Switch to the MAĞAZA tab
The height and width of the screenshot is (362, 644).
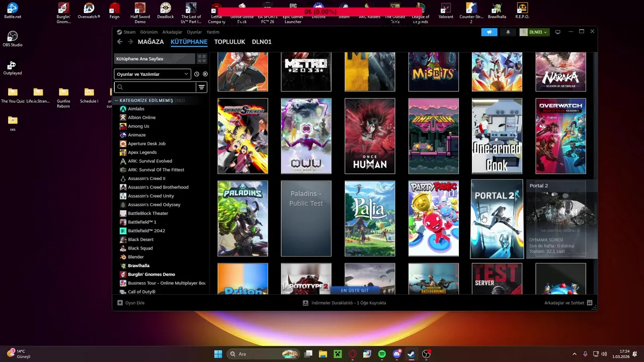click(151, 42)
